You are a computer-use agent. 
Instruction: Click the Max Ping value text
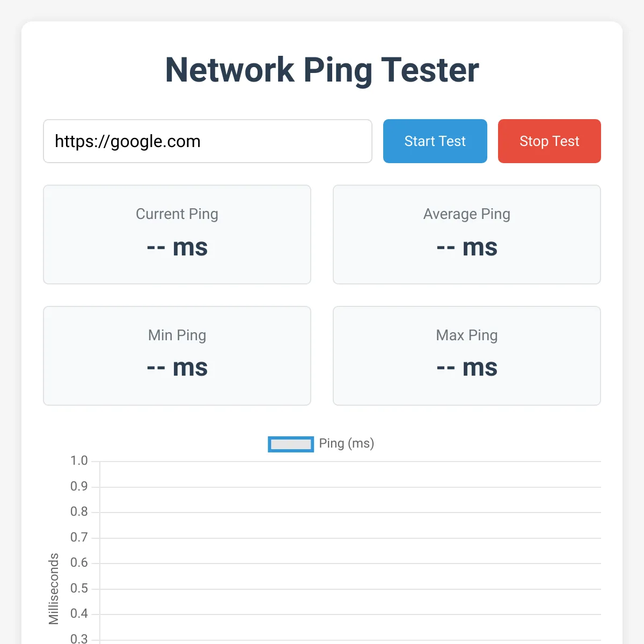click(x=467, y=368)
